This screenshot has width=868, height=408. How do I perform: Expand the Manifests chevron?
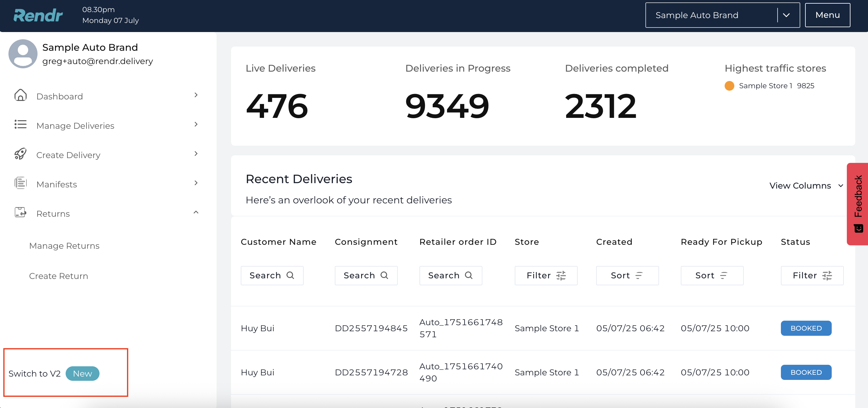pos(196,183)
